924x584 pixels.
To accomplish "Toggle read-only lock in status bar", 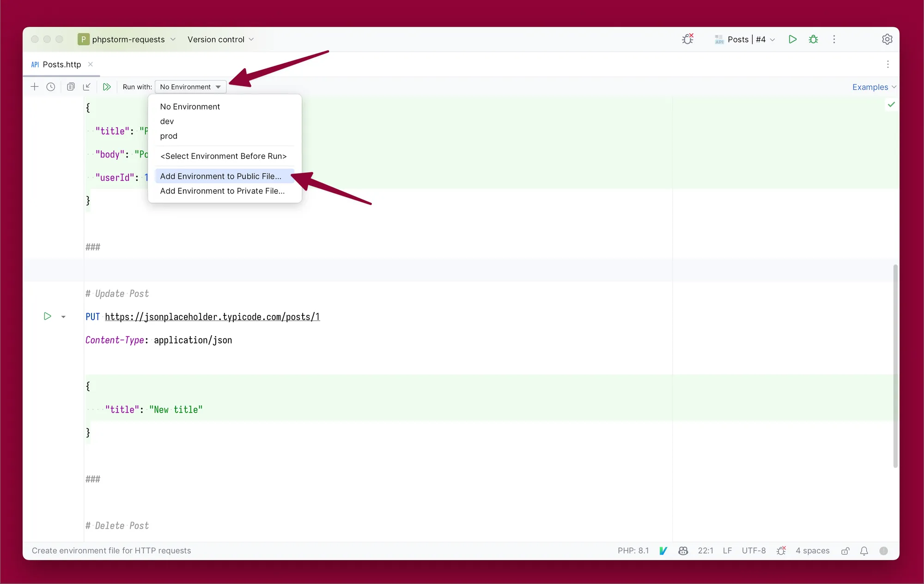I will pos(845,550).
